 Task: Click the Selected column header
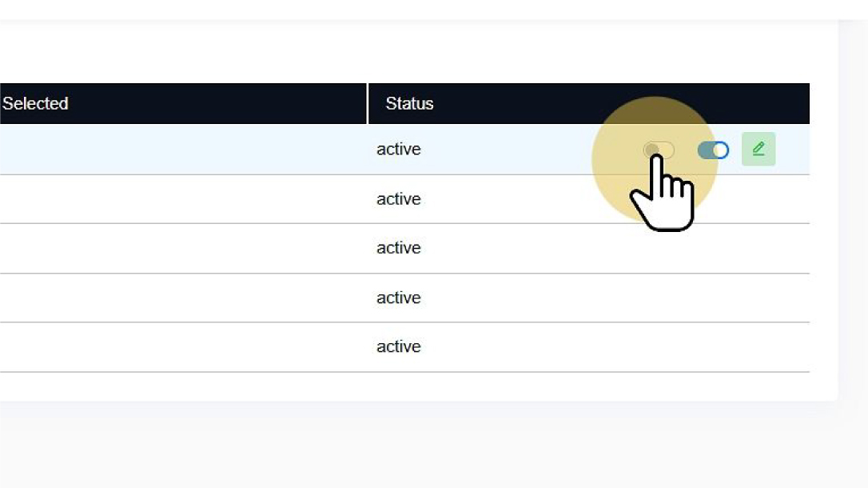pos(35,103)
